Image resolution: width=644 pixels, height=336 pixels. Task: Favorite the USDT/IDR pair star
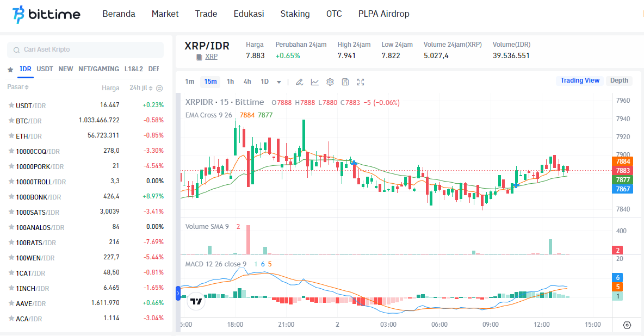[x=11, y=105]
